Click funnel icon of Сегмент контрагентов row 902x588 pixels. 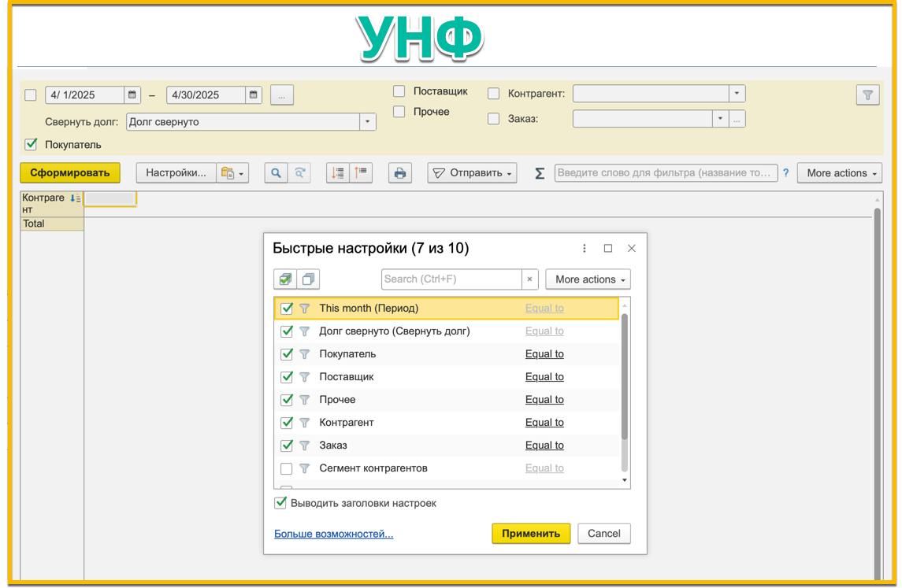(304, 468)
